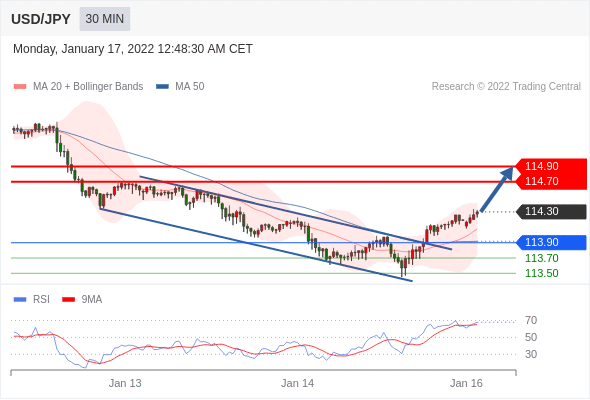Click the RSI 50 level label
This screenshot has height=400, width=590.
pyautogui.click(x=531, y=338)
